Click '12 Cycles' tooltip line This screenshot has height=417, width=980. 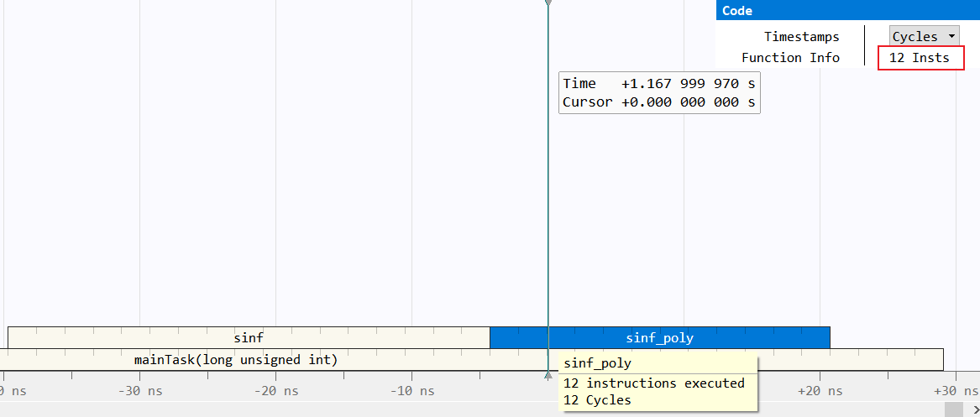click(x=597, y=400)
